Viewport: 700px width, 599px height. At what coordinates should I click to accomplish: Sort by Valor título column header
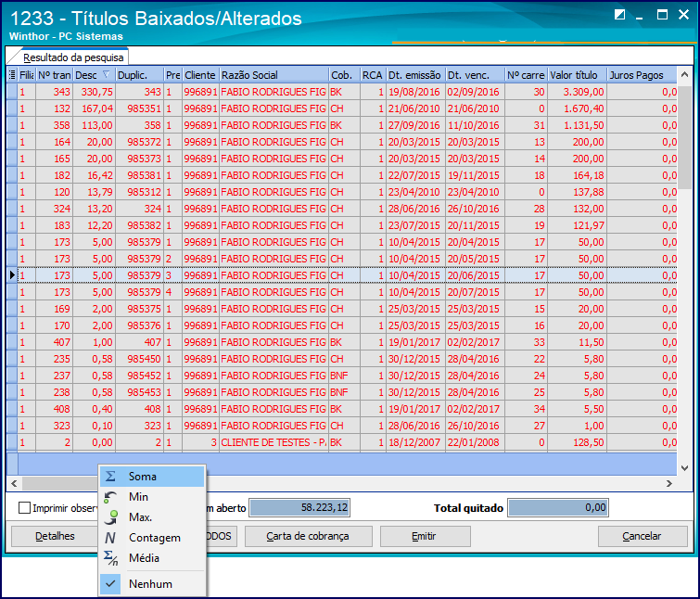[x=578, y=75]
